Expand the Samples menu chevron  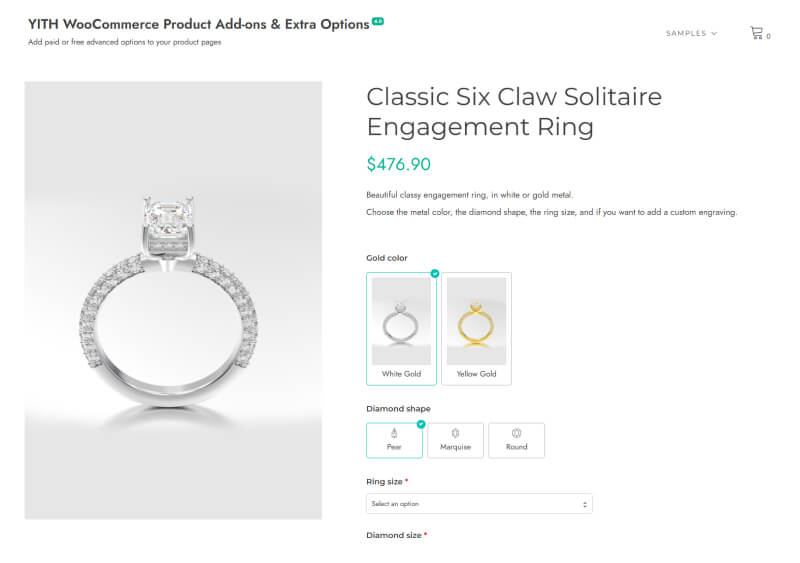[x=714, y=34]
